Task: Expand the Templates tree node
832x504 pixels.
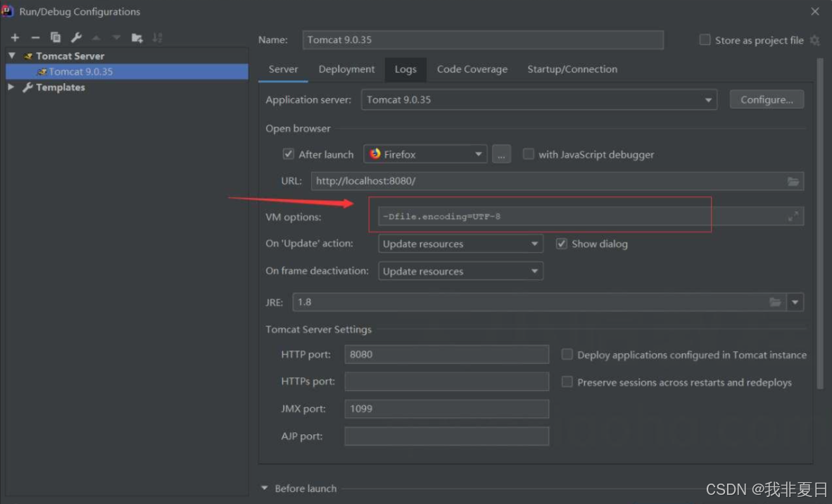Action: [x=11, y=87]
